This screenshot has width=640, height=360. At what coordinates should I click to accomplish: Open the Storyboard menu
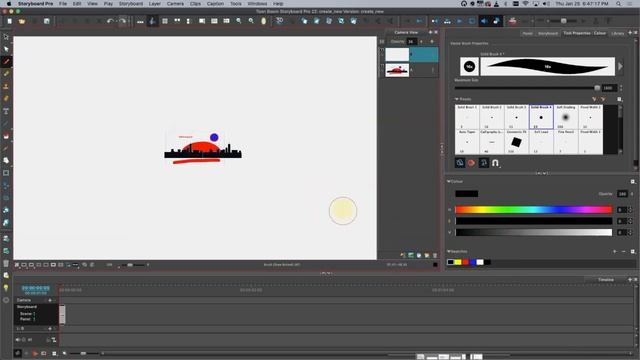point(131,4)
